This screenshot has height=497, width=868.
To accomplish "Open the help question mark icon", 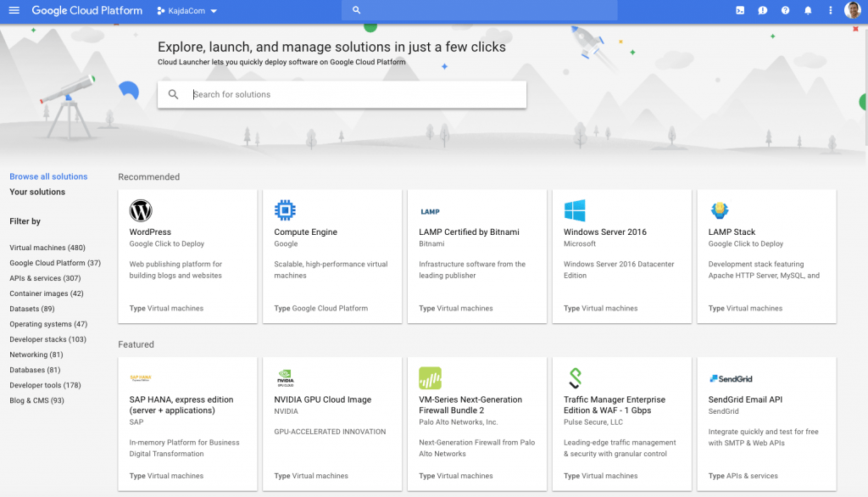I will coord(785,10).
